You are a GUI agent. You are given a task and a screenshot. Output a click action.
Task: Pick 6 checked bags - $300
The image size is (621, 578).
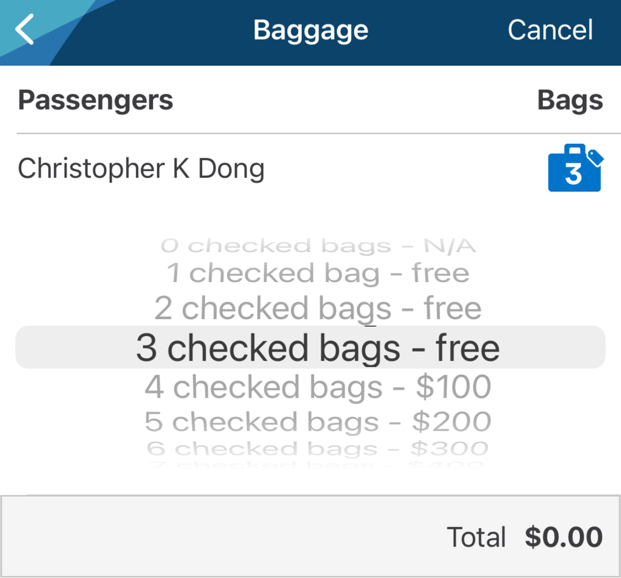pyautogui.click(x=317, y=449)
